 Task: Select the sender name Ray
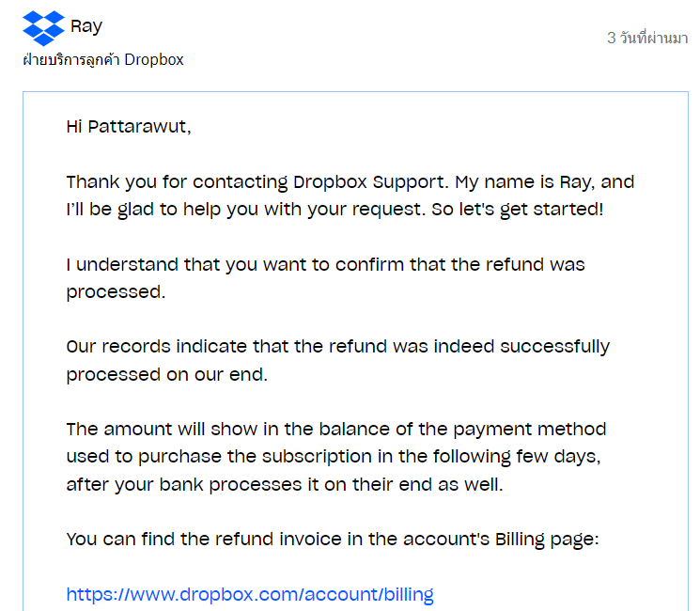(86, 26)
